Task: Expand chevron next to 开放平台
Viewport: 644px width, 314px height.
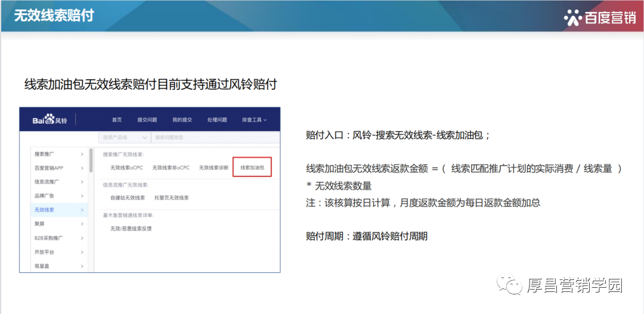Action: 82,251
